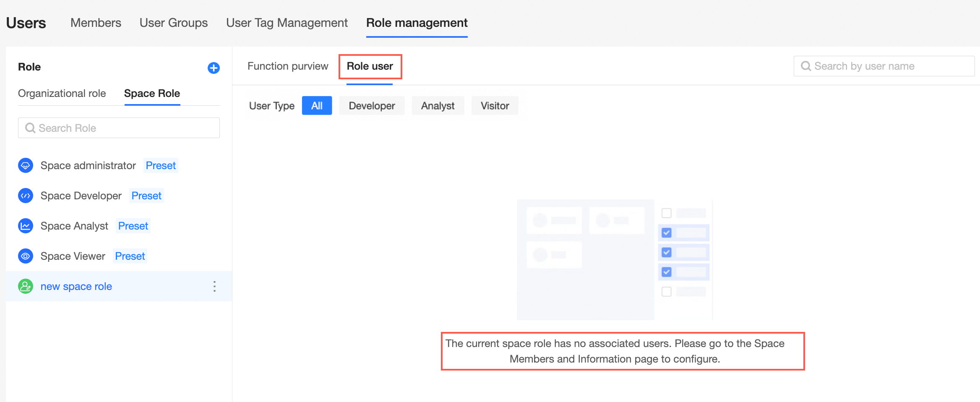Click the Space administrator shield icon
The height and width of the screenshot is (402, 980).
tap(26, 165)
